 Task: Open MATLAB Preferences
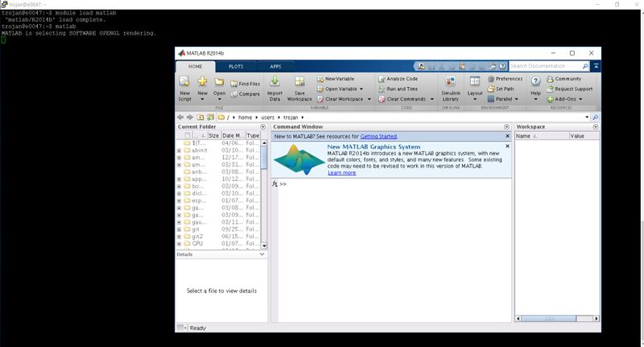(x=506, y=78)
